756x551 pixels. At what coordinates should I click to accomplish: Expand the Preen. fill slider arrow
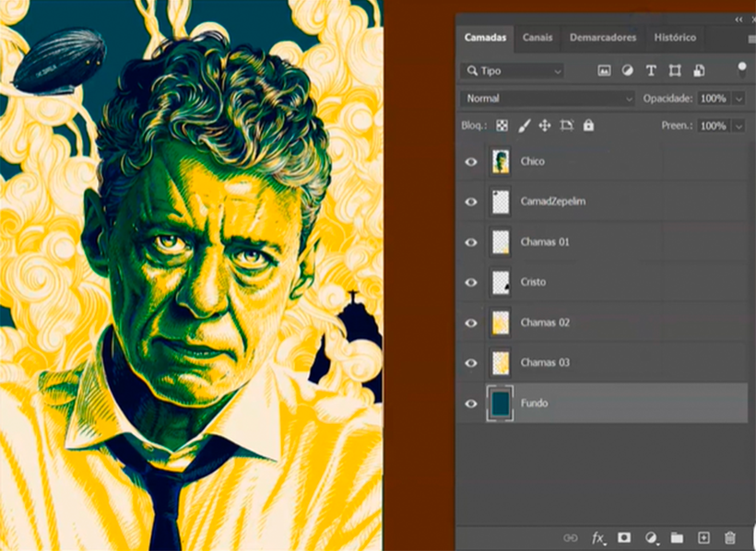(738, 126)
